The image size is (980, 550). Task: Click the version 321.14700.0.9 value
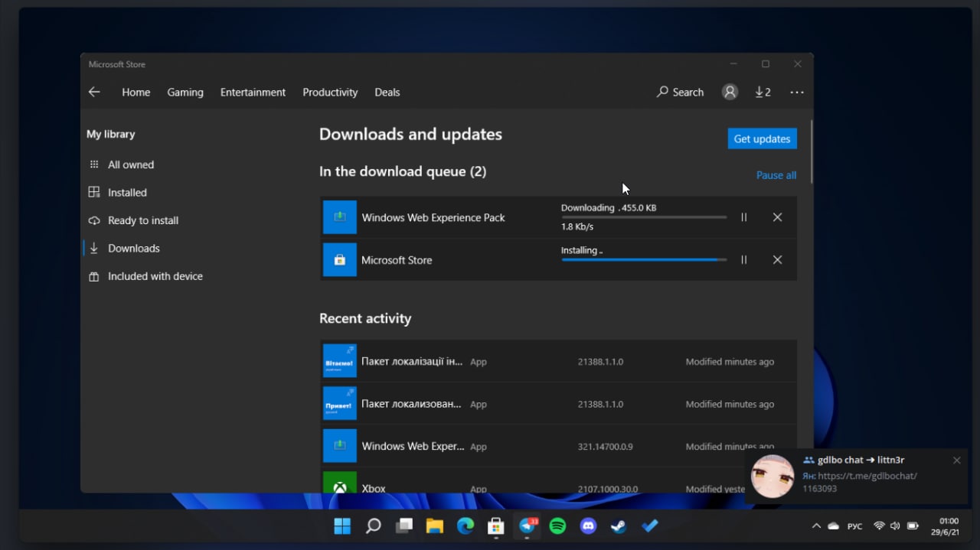coord(605,447)
